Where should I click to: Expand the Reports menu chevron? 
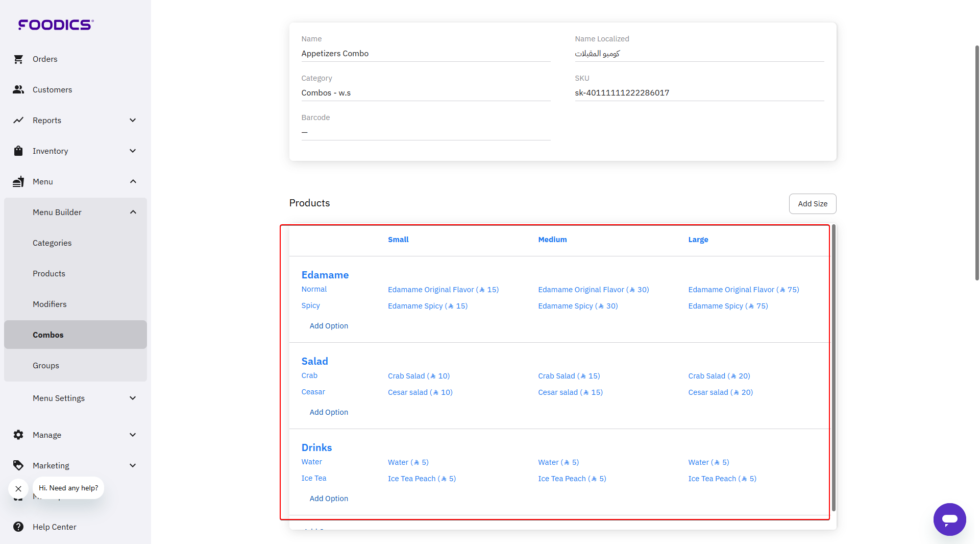133,121
